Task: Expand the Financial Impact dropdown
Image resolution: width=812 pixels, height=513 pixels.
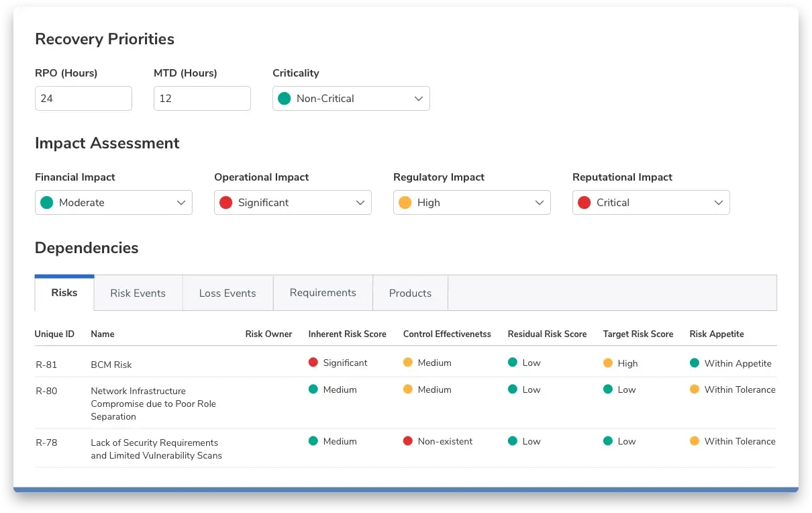Action: [x=113, y=203]
